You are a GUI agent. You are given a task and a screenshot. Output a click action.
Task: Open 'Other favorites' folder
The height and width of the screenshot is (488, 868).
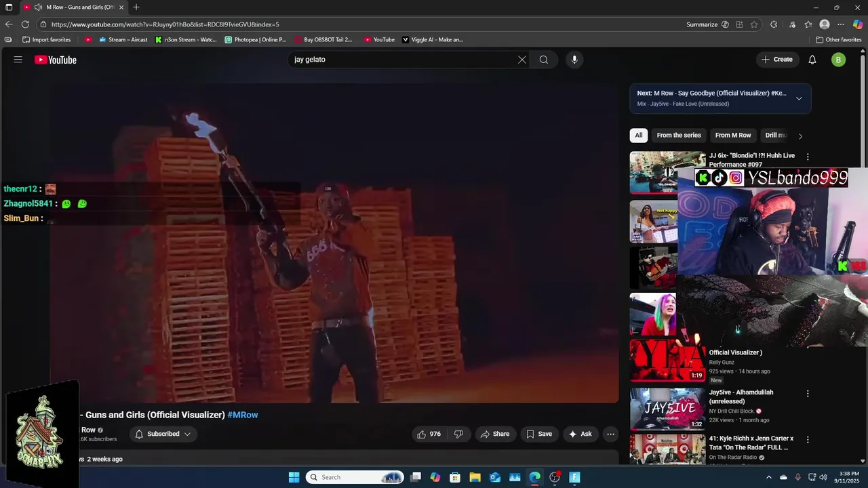point(839,39)
